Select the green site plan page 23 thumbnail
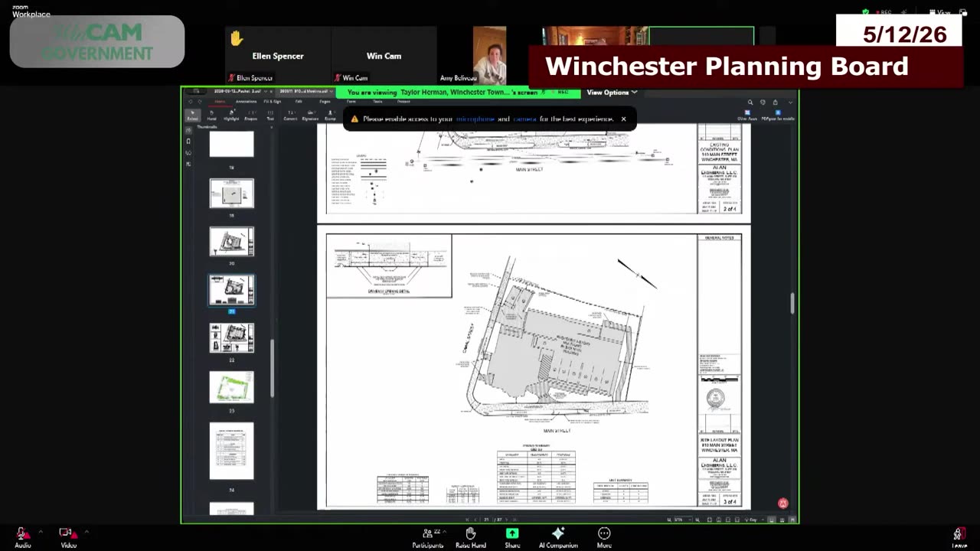 [x=232, y=386]
